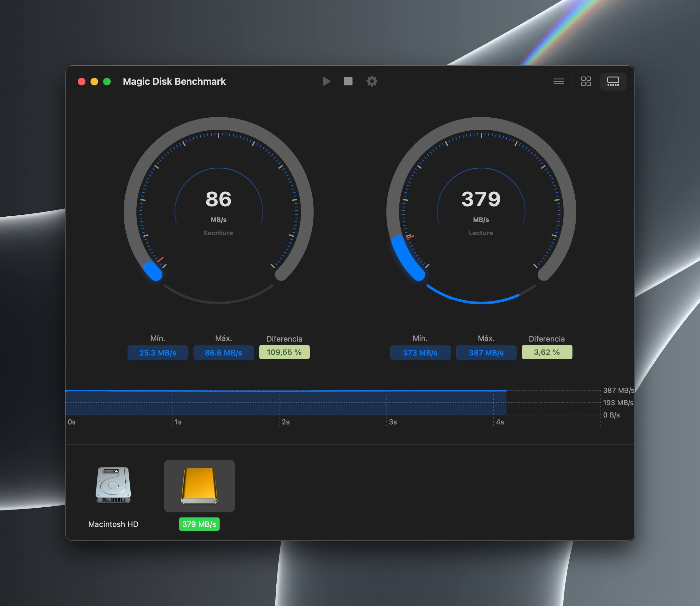Click the 2s marker on the timeline
Image resolution: width=700 pixels, height=606 pixels.
coord(285,422)
